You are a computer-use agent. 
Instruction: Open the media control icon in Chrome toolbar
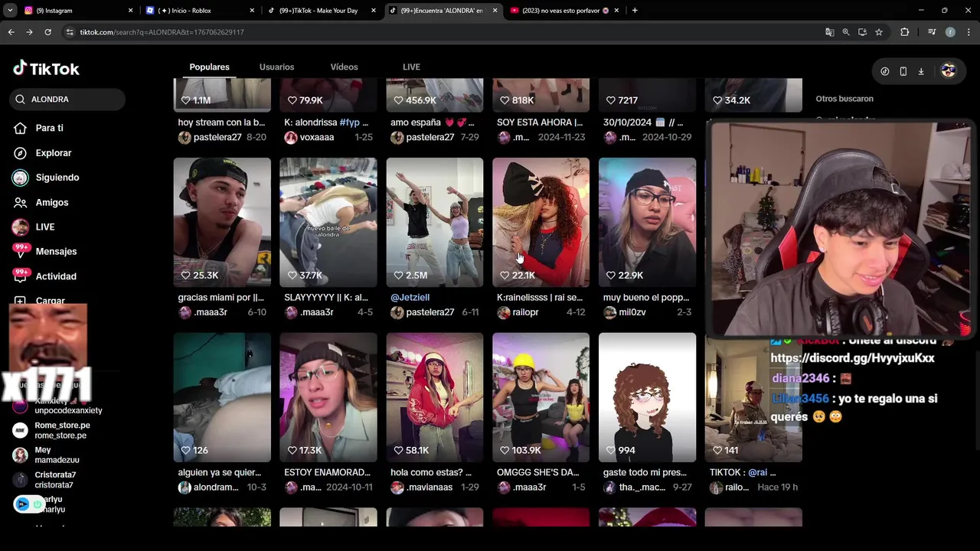(x=932, y=32)
